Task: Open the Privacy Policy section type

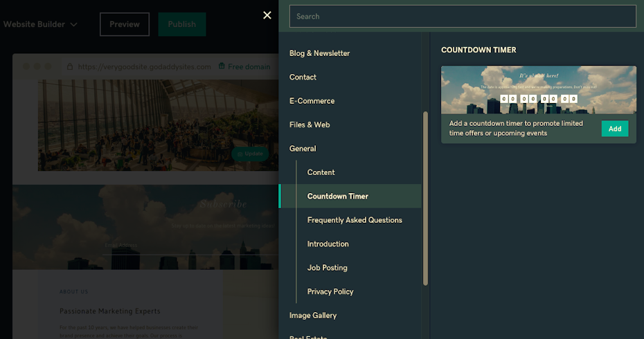Action: coord(330,292)
